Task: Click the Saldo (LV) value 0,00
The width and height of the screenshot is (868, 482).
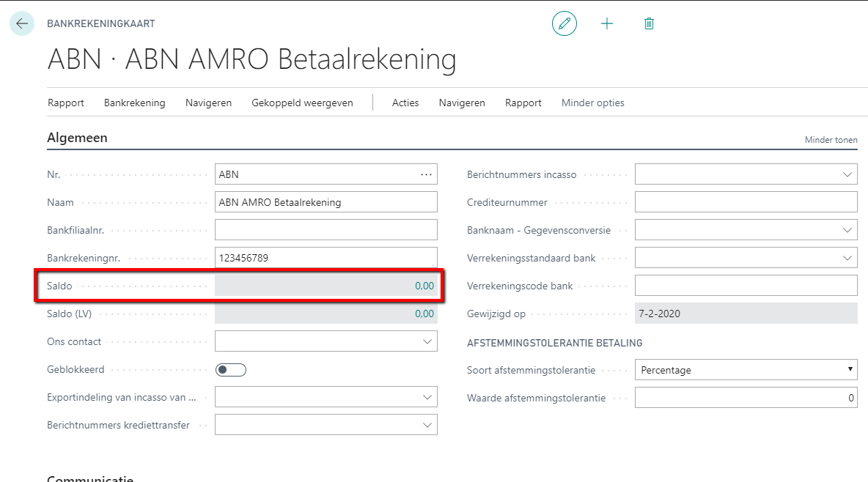Action: coord(424,314)
